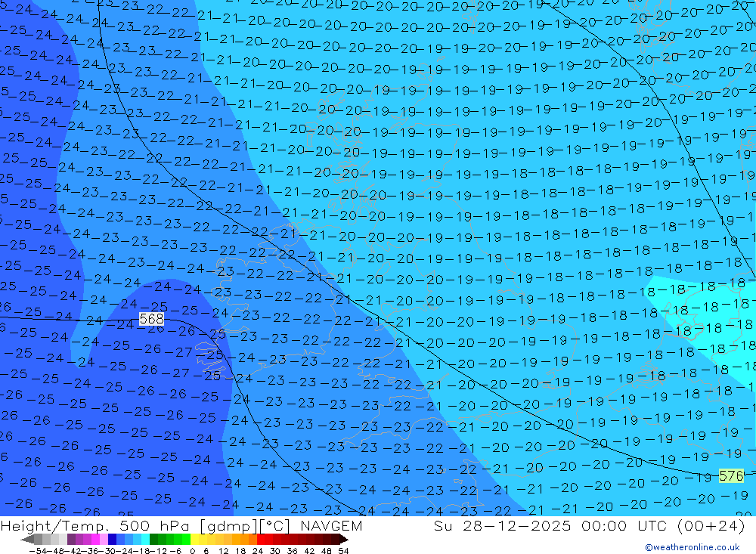The width and height of the screenshot is (756, 554).
Task: Pick the dark blue -30 legend swatch
Action: (x=112, y=540)
